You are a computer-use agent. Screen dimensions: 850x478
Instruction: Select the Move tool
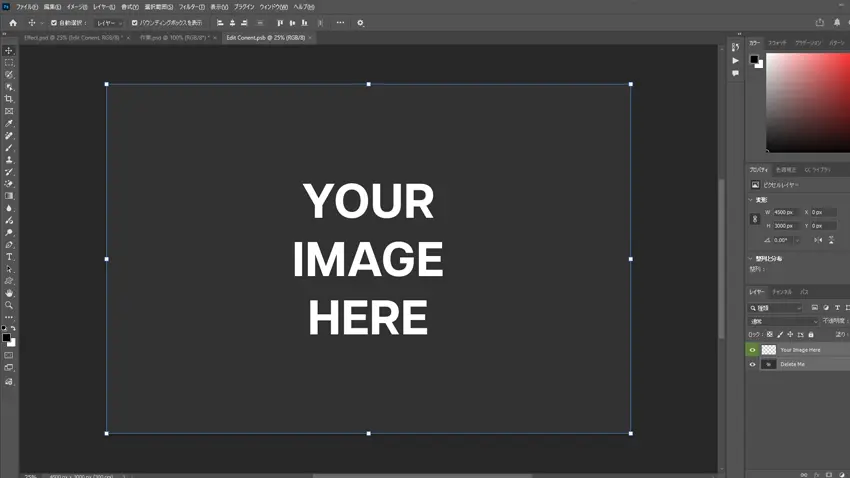click(x=9, y=51)
